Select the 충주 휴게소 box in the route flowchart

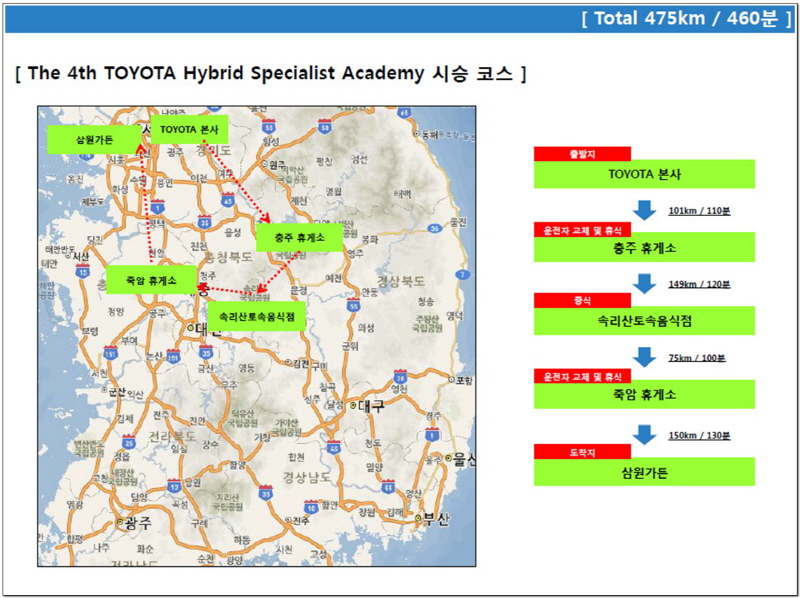[x=644, y=248]
